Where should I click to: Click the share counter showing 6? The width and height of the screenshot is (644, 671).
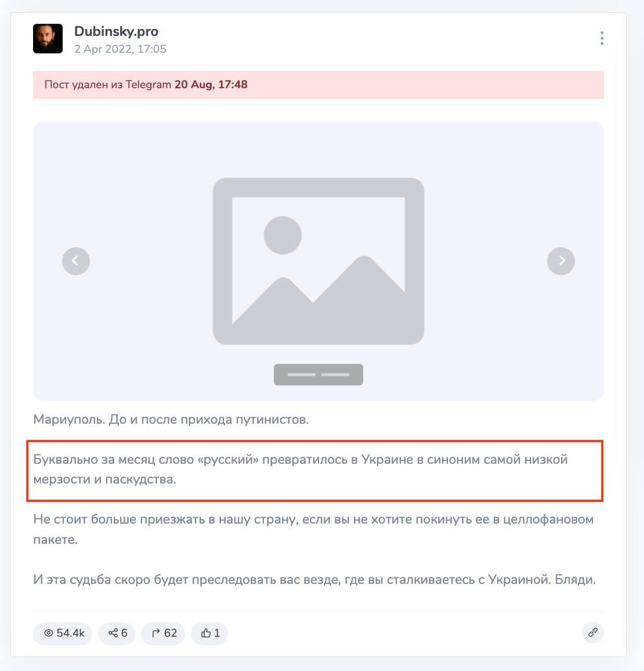(117, 633)
